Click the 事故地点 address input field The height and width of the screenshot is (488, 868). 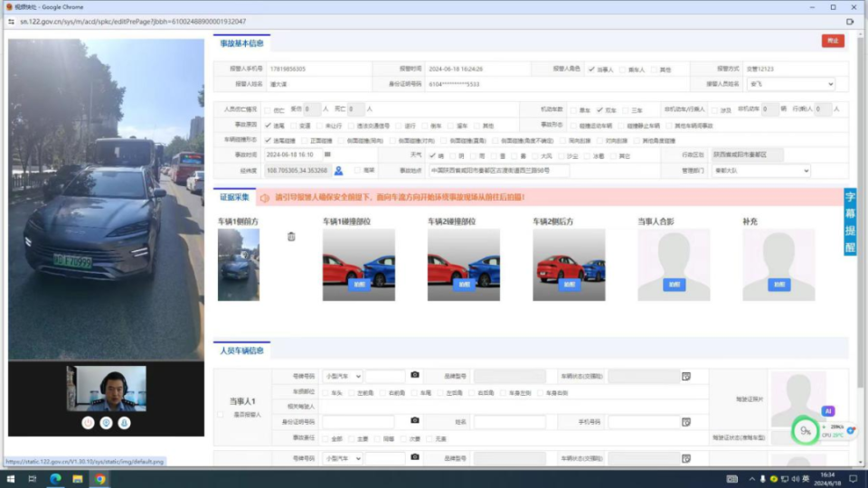click(x=498, y=170)
